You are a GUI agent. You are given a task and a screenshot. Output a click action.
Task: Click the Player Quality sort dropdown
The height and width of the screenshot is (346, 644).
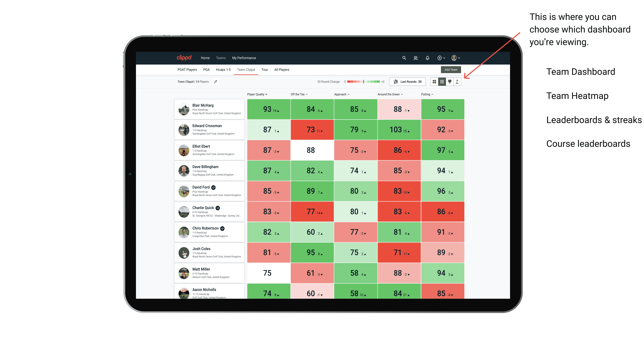[x=258, y=95]
